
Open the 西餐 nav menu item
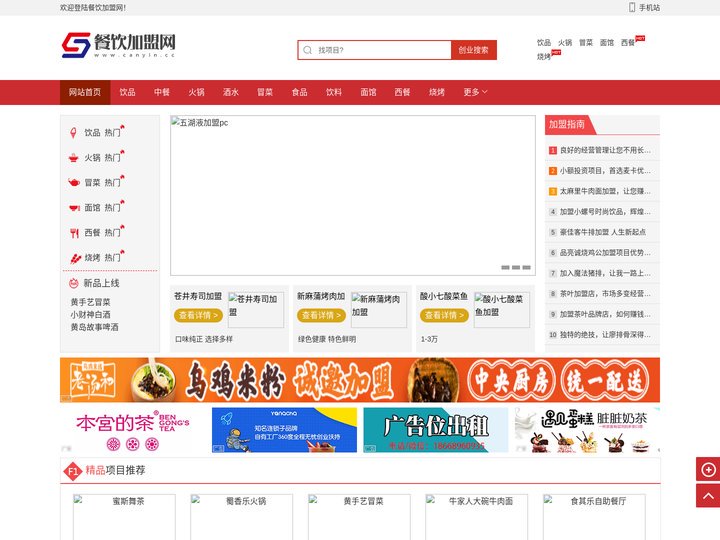pos(402,92)
